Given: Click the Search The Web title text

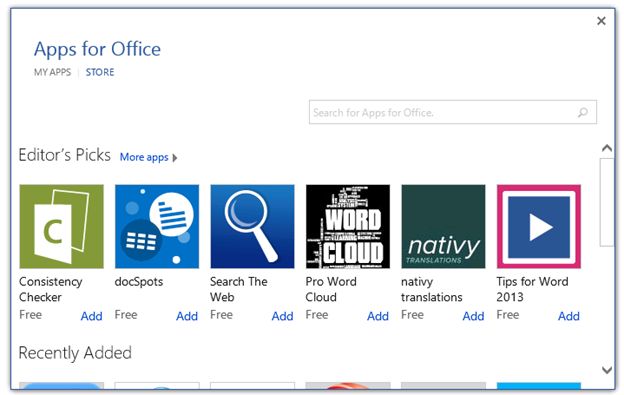Looking at the screenshot, I should (239, 289).
